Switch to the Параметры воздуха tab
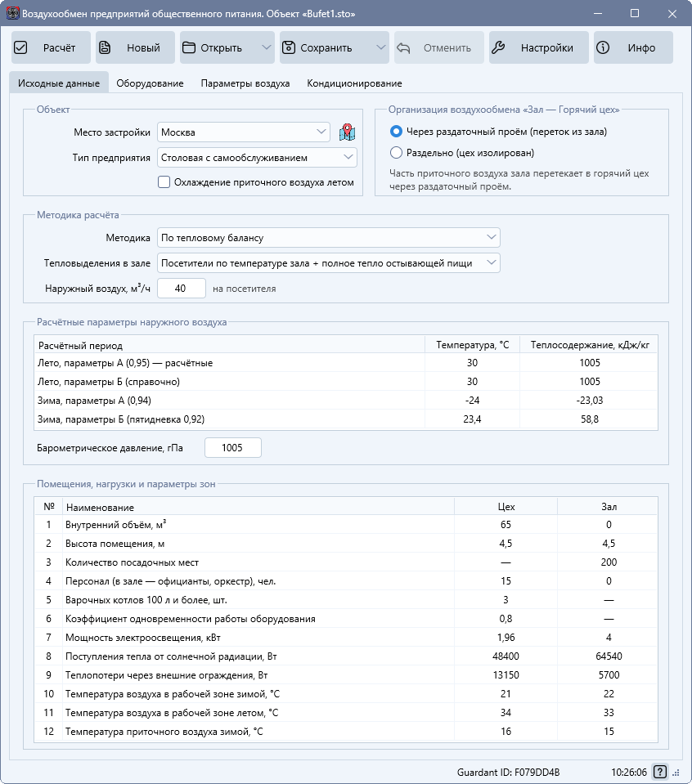This screenshot has width=692, height=784. [x=245, y=83]
